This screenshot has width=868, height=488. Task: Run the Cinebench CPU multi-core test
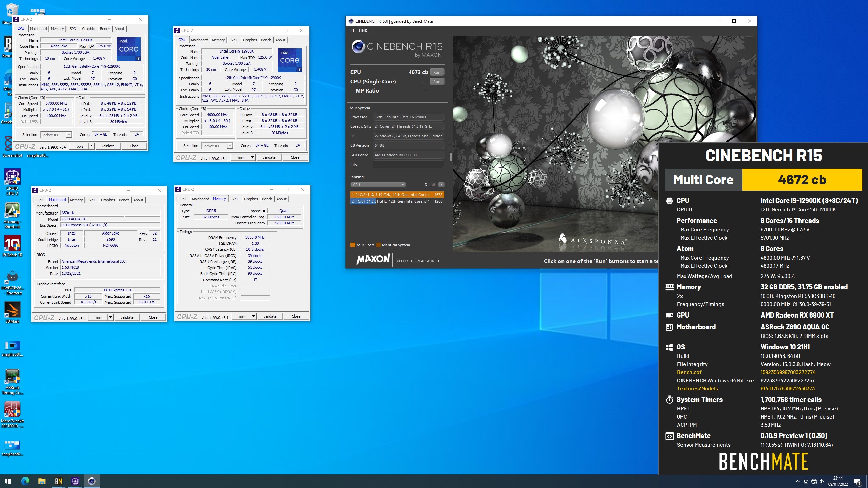tap(437, 72)
